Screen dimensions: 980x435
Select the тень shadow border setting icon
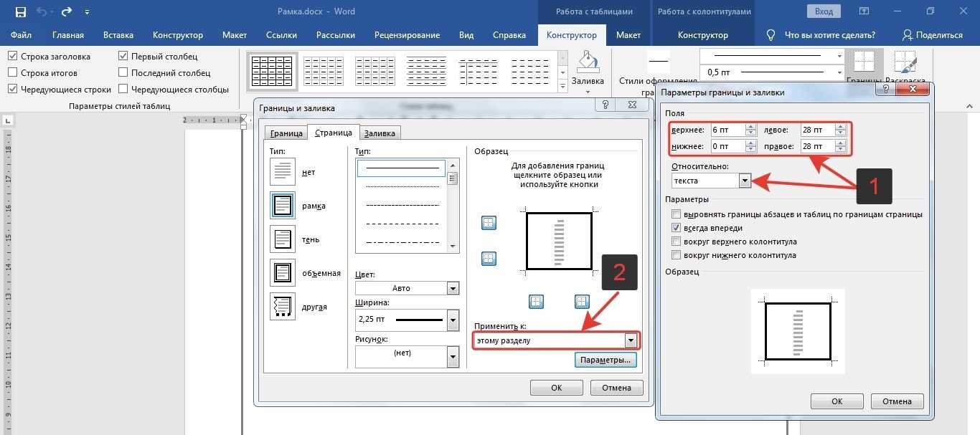click(283, 239)
